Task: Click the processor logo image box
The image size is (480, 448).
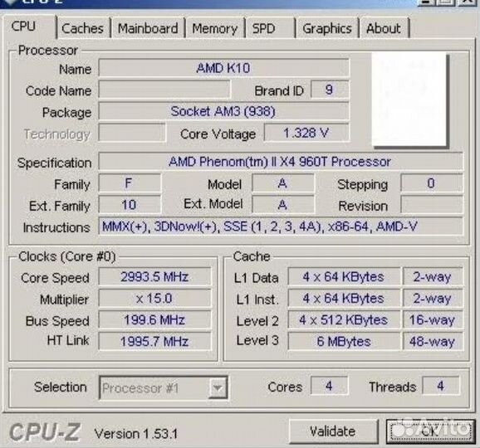Action: (410, 100)
